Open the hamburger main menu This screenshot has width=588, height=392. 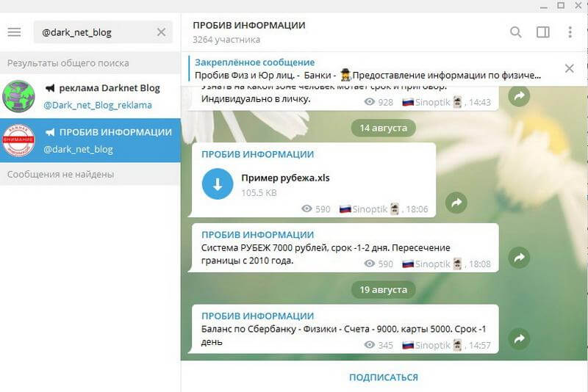coord(14,32)
